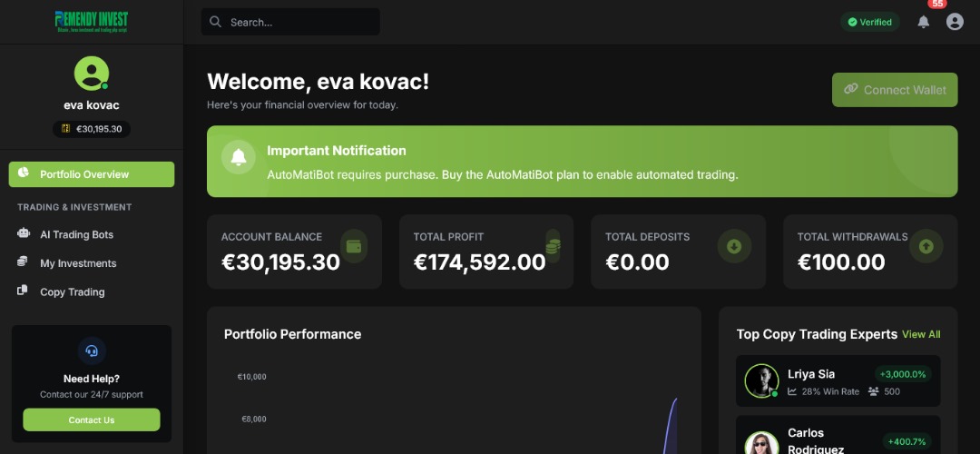Select Lriya Sia's expert profile picture

(761, 381)
